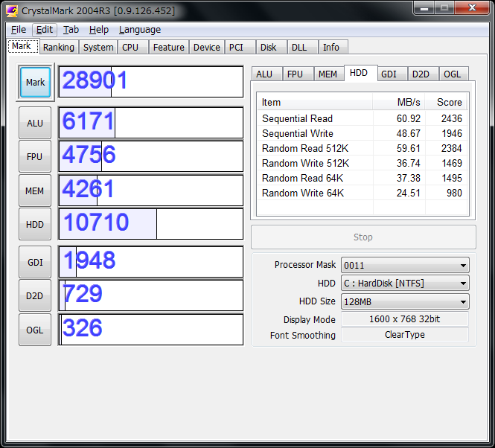495x448 pixels.
Task: Expand the Processor Mask dropdown
Action: click(405, 265)
